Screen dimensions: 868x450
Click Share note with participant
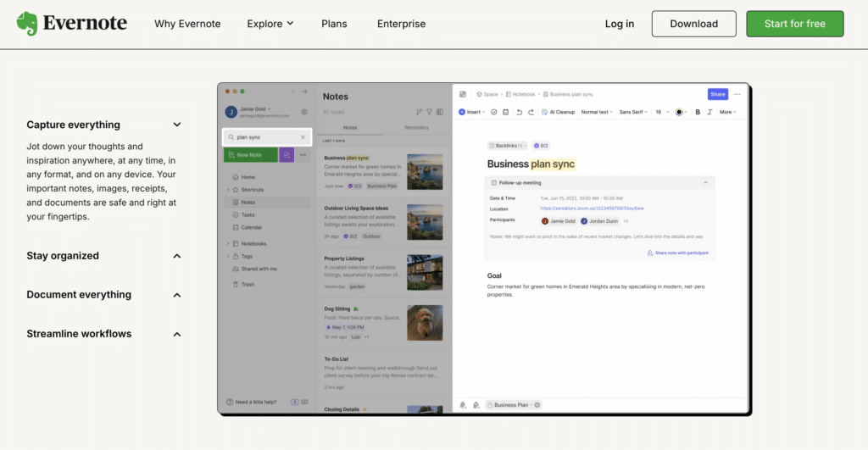678,253
